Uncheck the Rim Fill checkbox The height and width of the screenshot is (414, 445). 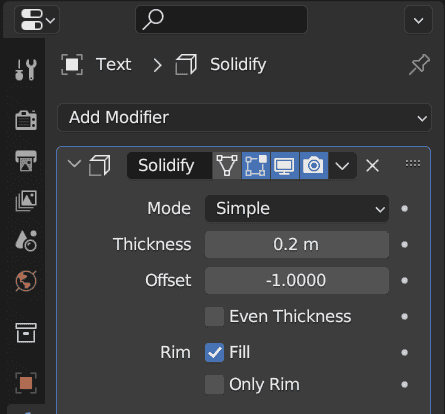(x=214, y=352)
